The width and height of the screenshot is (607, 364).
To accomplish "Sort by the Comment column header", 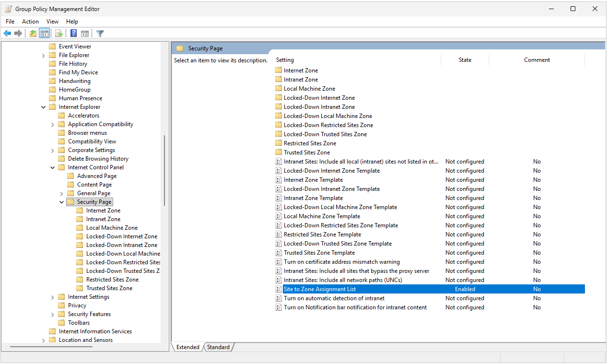I will pyautogui.click(x=537, y=60).
